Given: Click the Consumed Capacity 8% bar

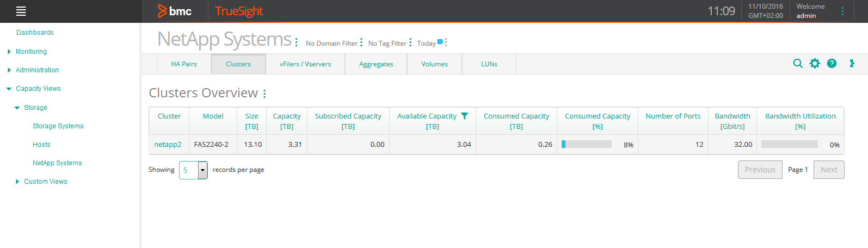Looking at the screenshot, I should click(x=587, y=144).
